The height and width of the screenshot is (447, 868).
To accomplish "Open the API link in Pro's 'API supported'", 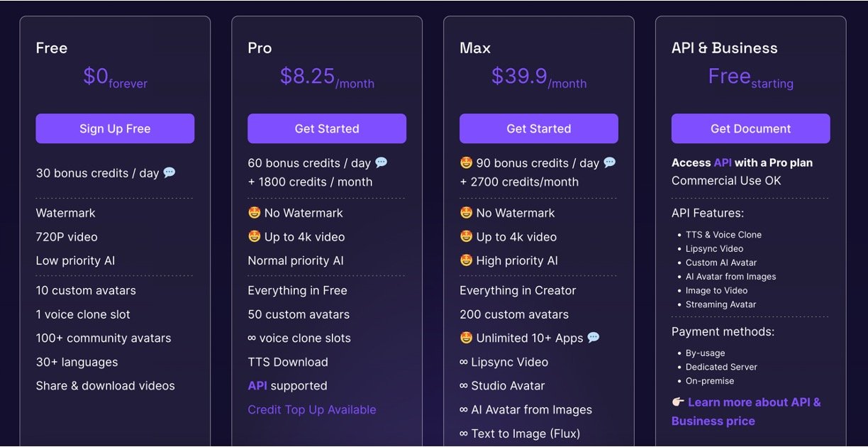I will point(257,386).
